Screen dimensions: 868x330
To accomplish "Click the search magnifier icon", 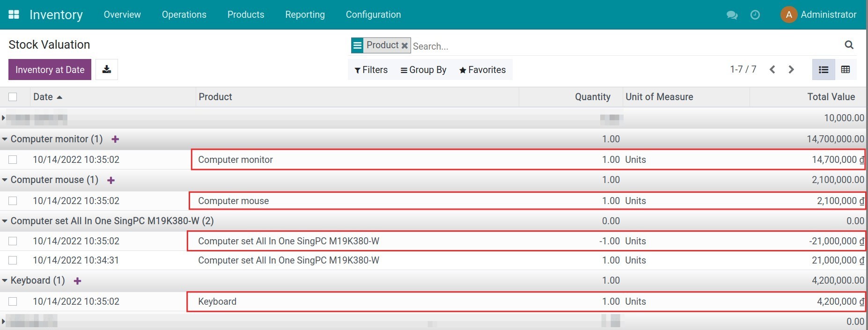I will point(849,45).
